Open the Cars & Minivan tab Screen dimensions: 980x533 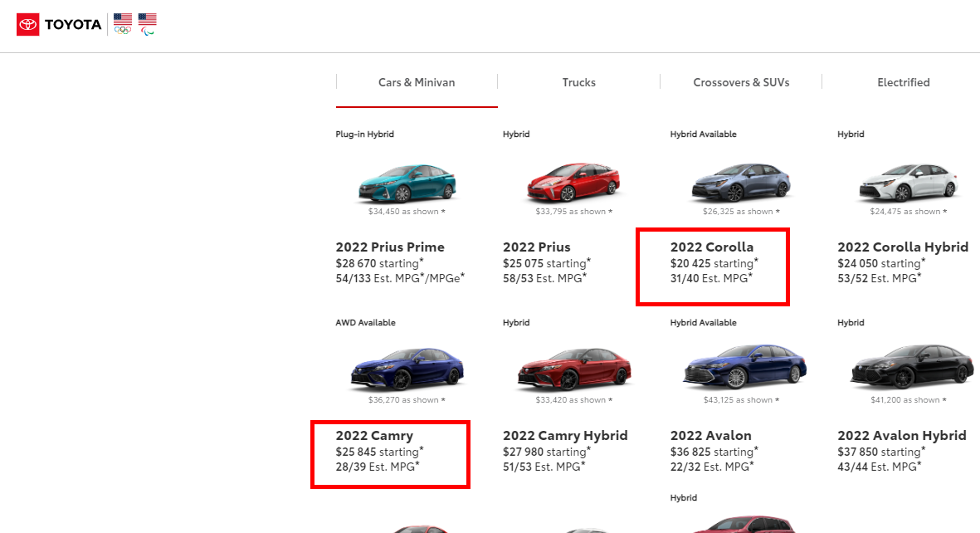pyautogui.click(x=417, y=82)
